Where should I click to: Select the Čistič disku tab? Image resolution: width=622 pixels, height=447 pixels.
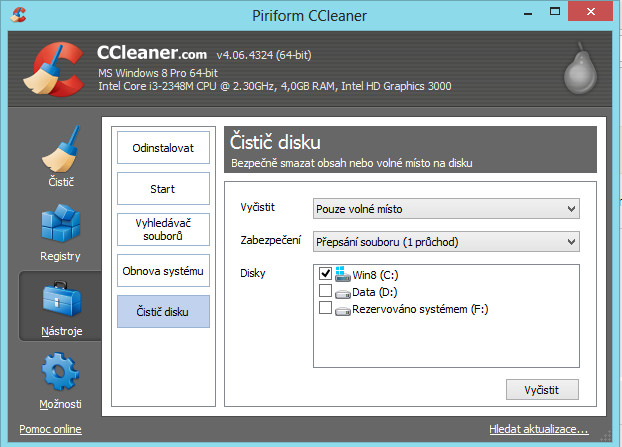coord(163,312)
